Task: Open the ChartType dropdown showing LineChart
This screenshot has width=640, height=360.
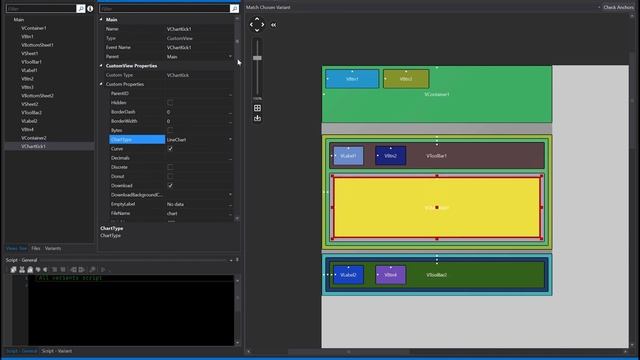Action: [x=230, y=139]
